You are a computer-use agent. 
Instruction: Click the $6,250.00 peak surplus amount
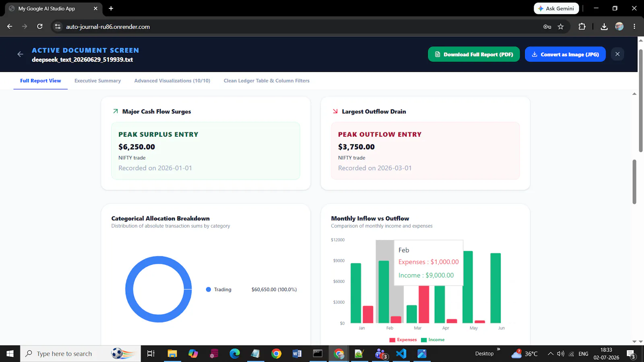tap(136, 147)
